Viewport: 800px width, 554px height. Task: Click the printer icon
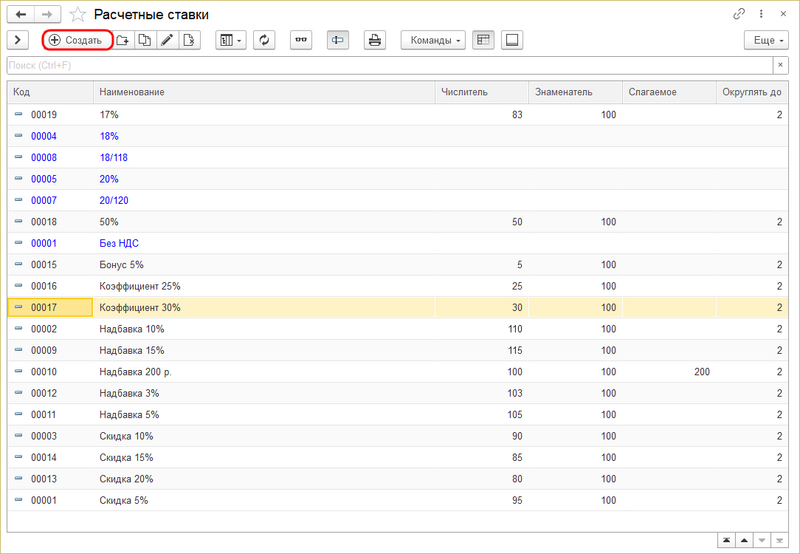click(375, 40)
